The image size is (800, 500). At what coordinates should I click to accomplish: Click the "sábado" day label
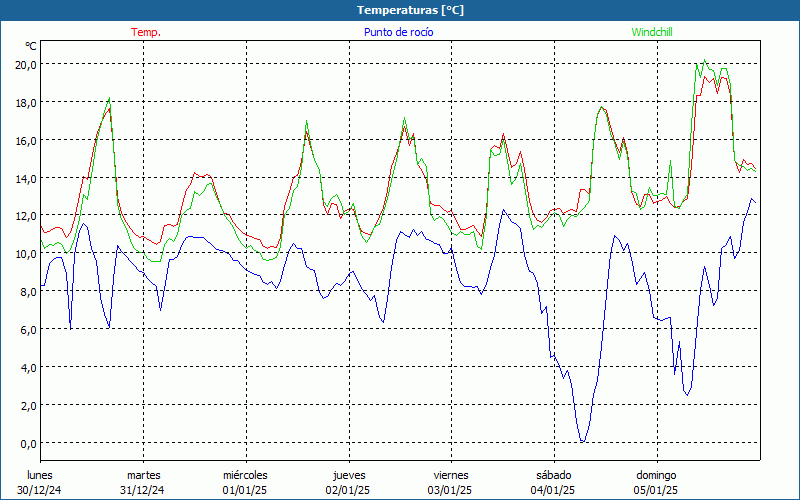click(554, 475)
